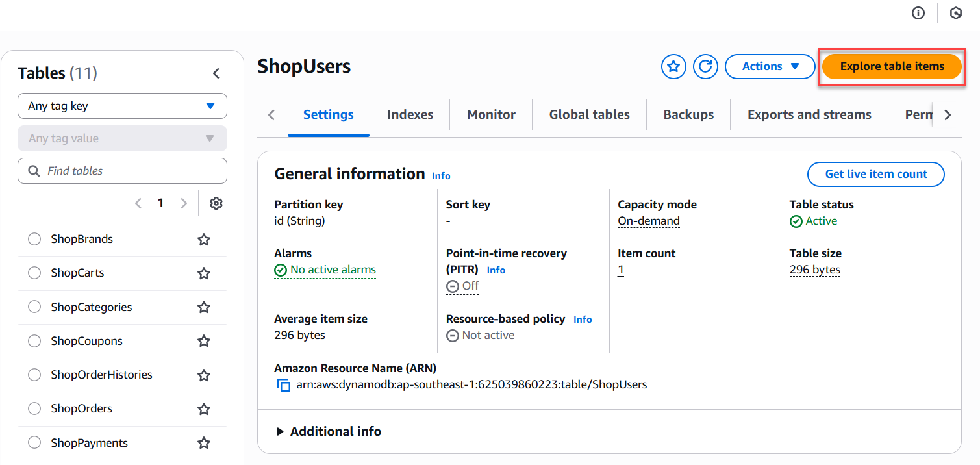Open the ShopOrders table name
Viewport: 980px width, 465px height.
pyautogui.click(x=81, y=408)
